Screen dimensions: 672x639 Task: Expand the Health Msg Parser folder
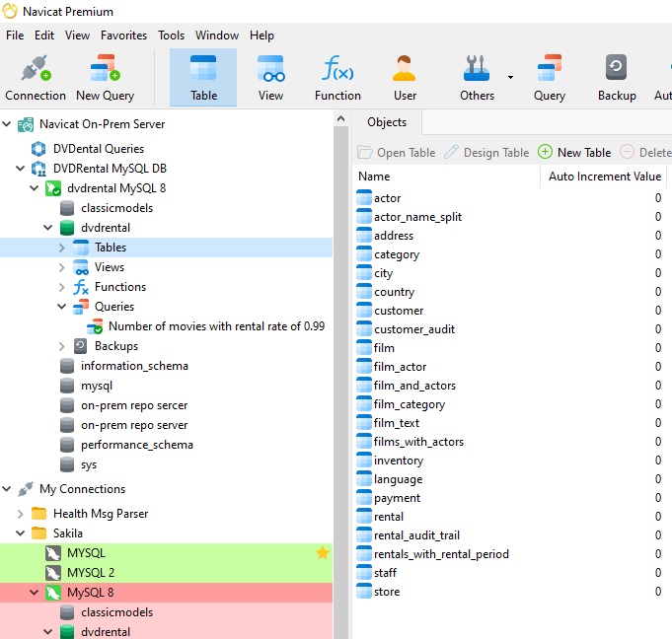pyautogui.click(x=20, y=513)
